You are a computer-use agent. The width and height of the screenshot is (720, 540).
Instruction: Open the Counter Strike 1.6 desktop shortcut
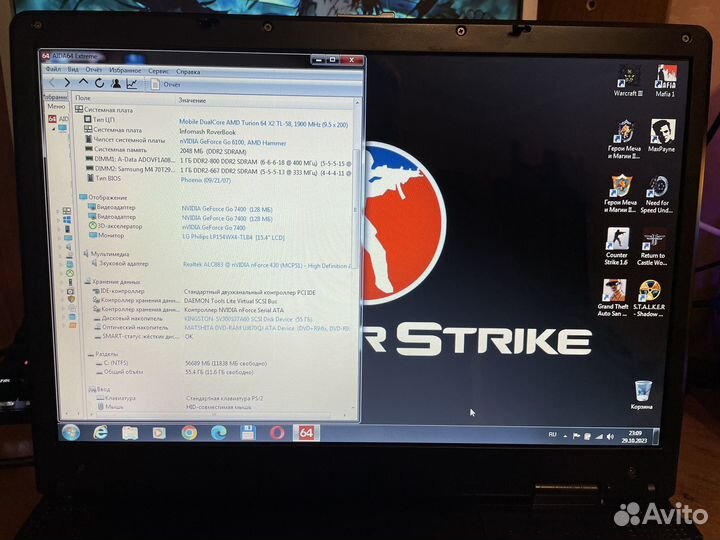(x=616, y=247)
